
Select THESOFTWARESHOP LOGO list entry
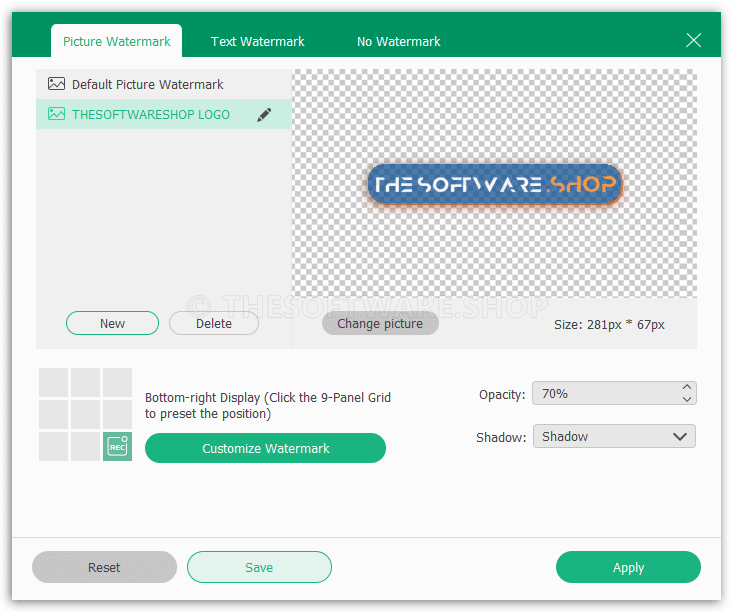[164, 114]
